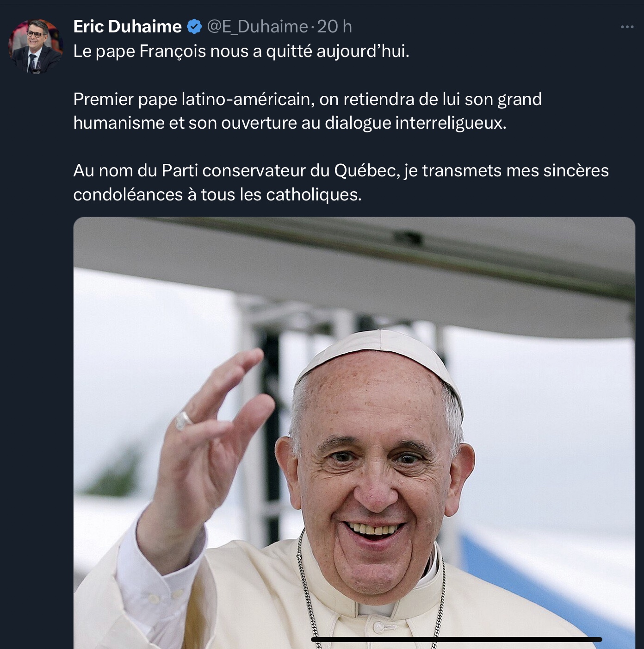Click the "20 h" tweet timestamp
This screenshot has height=649, width=644.
334,27
